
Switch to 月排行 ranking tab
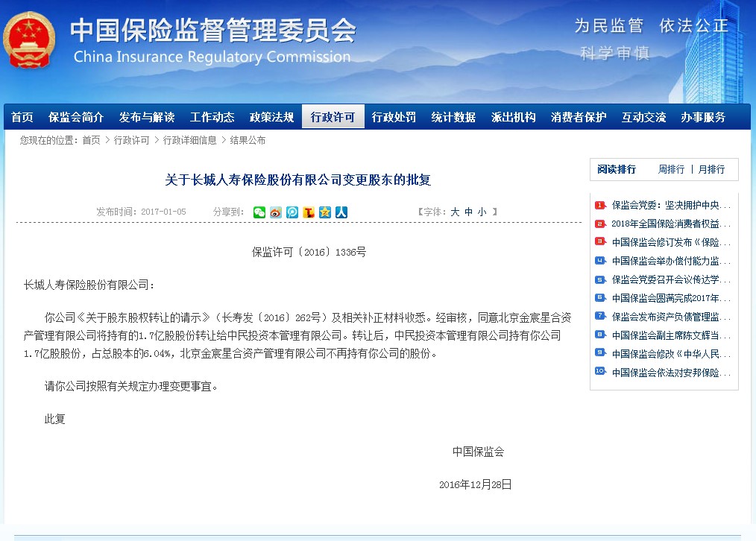tap(711, 170)
